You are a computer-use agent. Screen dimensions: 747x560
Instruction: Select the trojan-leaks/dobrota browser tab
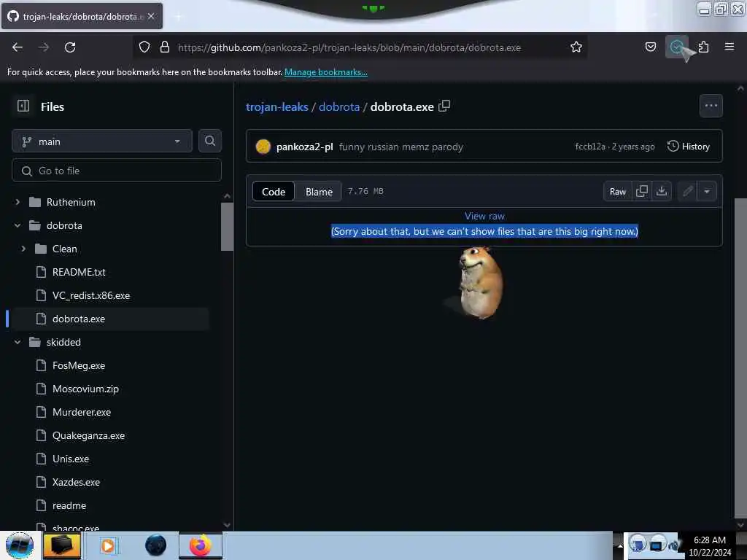pyautogui.click(x=82, y=16)
